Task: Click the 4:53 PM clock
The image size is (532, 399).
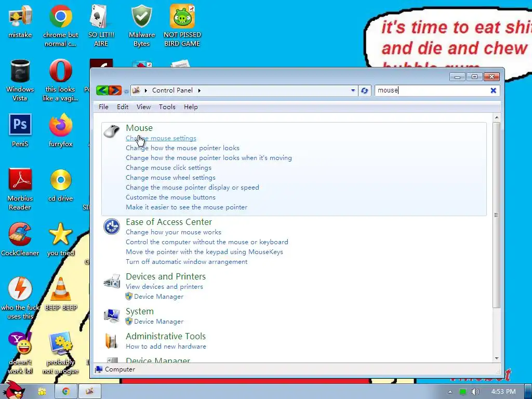Action: click(x=503, y=392)
